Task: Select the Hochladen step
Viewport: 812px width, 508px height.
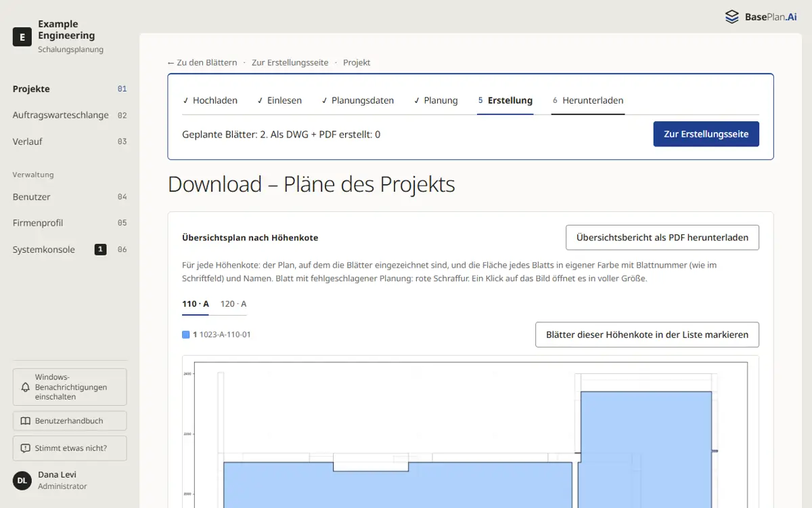Action: point(210,100)
